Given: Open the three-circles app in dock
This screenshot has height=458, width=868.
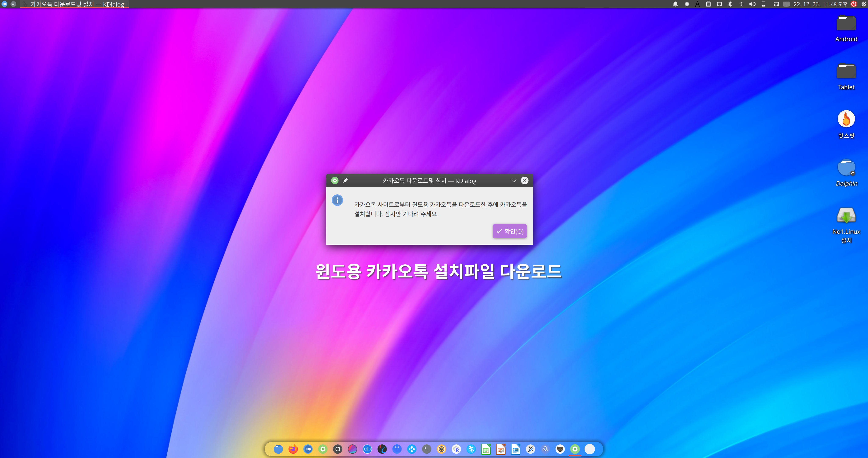Looking at the screenshot, I should point(545,449).
